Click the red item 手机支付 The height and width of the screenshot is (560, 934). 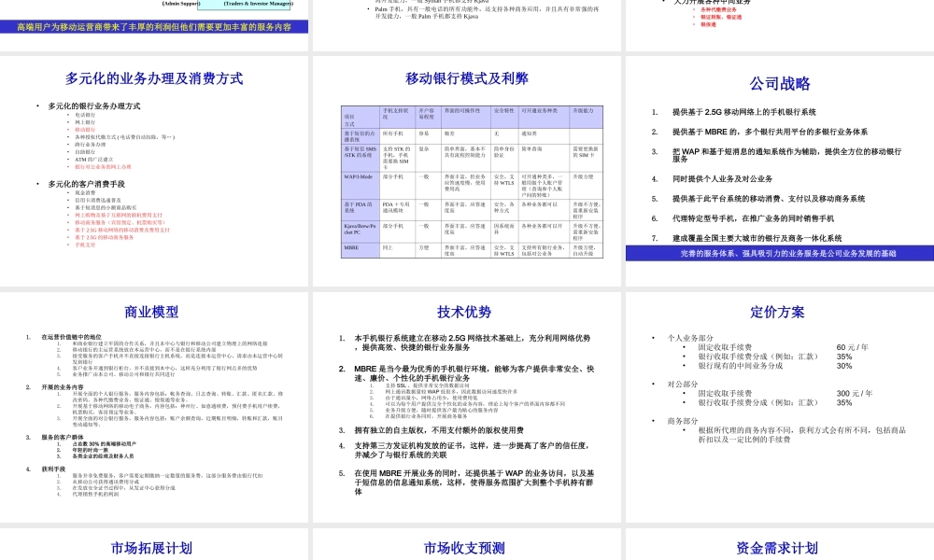85,245
